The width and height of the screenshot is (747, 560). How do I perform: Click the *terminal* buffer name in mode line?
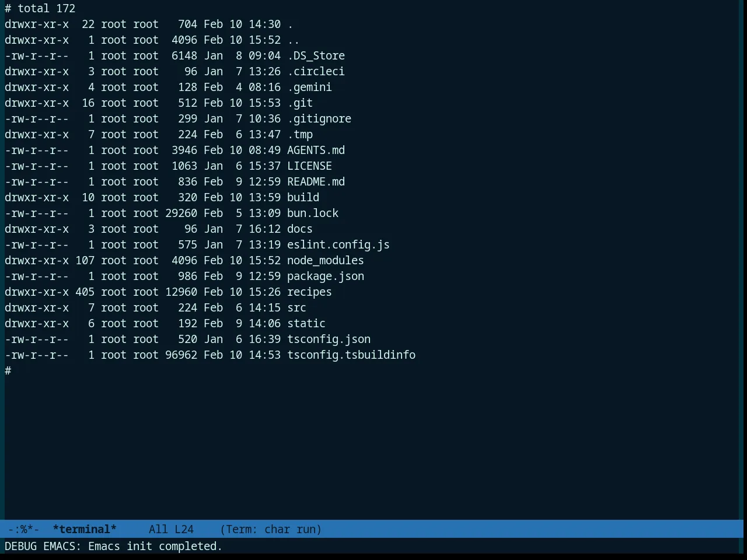point(85,529)
